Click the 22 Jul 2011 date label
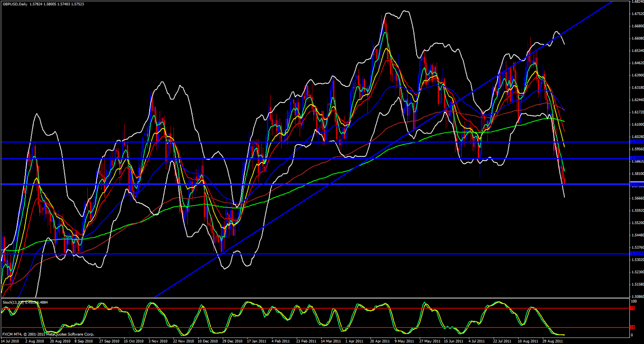 (502, 341)
